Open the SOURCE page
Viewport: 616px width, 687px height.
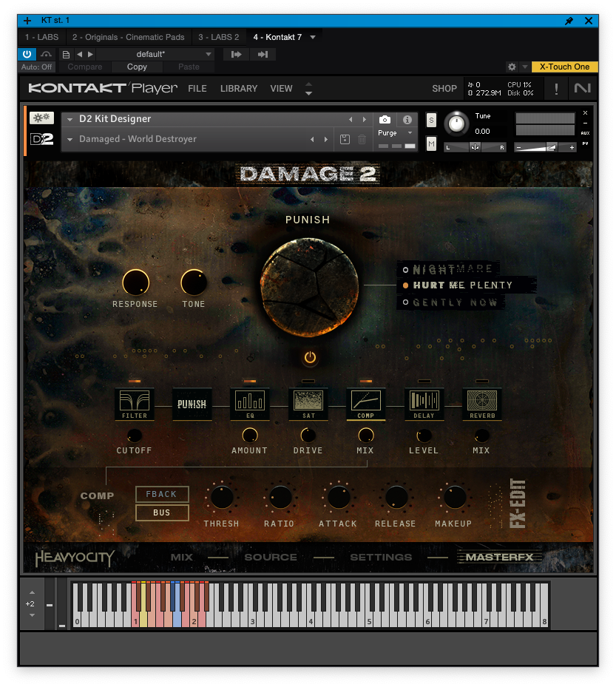pos(271,558)
